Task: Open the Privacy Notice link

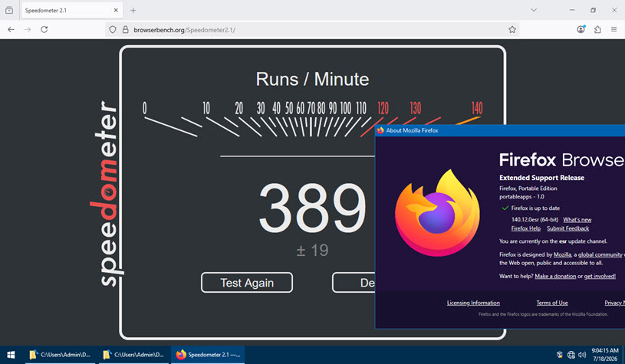Action: pyautogui.click(x=614, y=303)
